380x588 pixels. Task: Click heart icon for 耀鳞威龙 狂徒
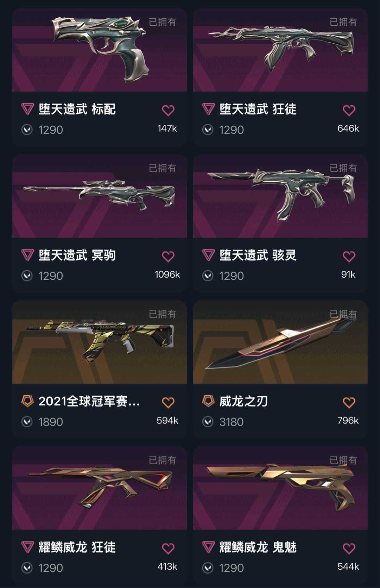tap(168, 549)
